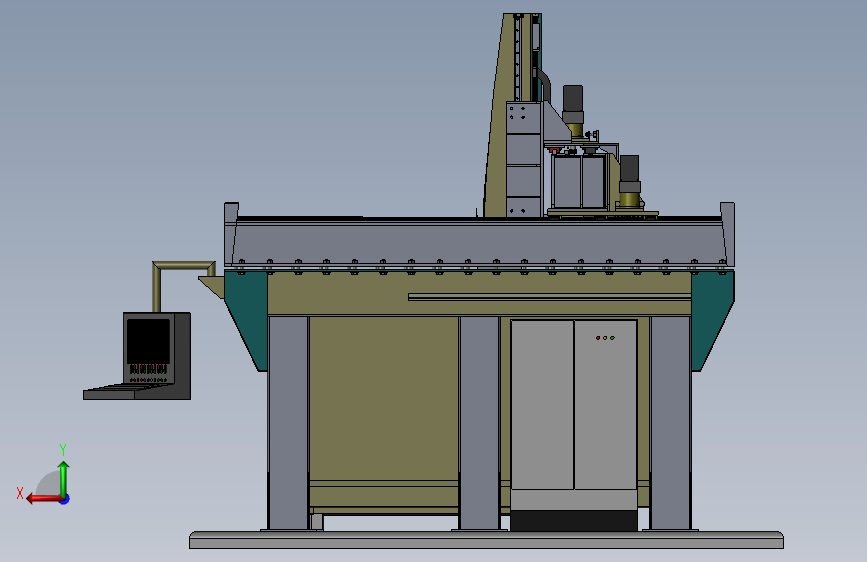The width and height of the screenshot is (867, 562).
Task: Select the teal end cover on the left side
Action: [x=249, y=313]
